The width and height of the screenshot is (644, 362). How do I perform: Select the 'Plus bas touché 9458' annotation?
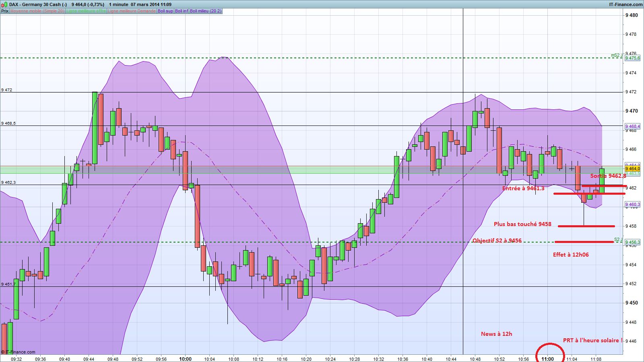coord(522,224)
